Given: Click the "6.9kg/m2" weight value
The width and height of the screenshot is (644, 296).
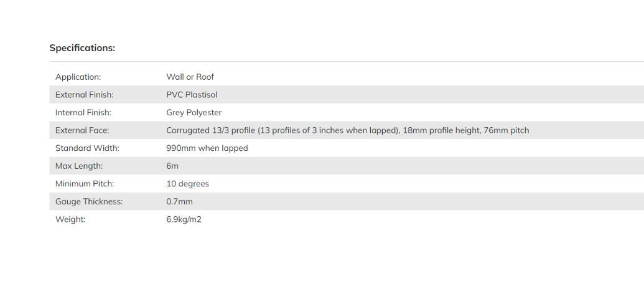Looking at the screenshot, I should click(x=184, y=219).
